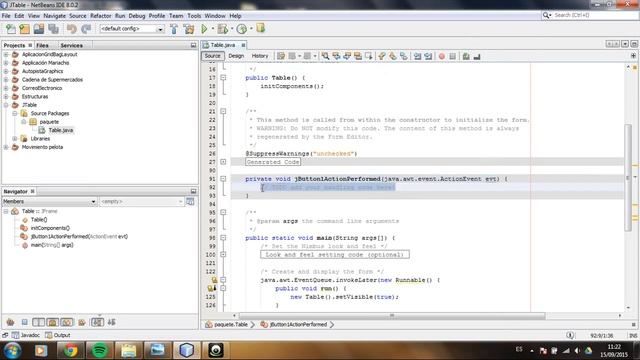The height and width of the screenshot is (360, 640).
Task: Switch to History view
Action: pyautogui.click(x=260, y=56)
